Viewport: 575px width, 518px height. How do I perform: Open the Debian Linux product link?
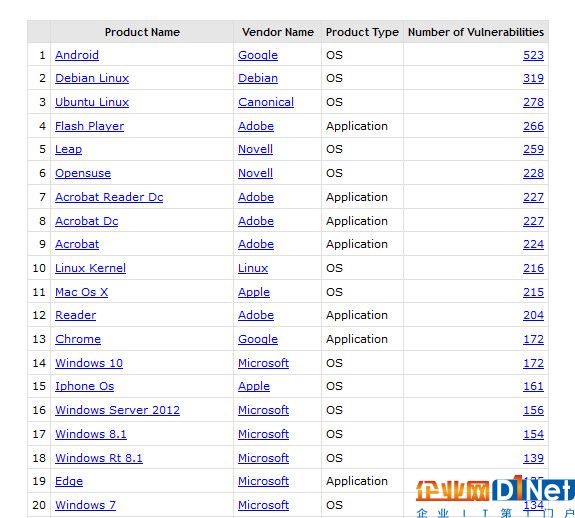click(92, 78)
